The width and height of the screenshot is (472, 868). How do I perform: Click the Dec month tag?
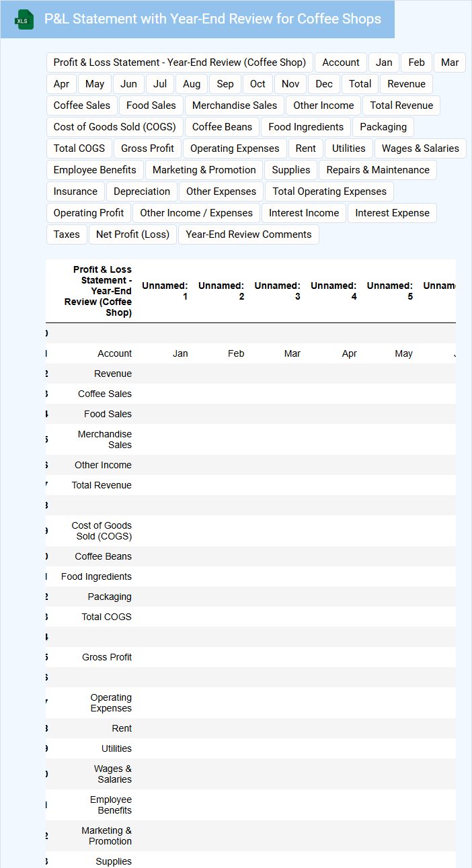pyautogui.click(x=324, y=84)
